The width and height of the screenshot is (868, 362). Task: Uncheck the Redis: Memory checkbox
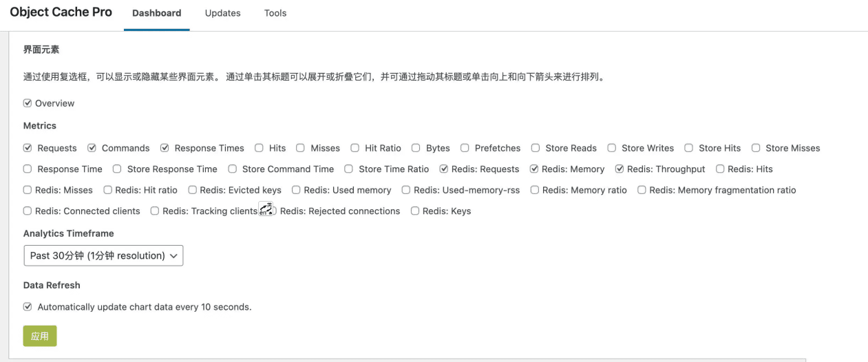[x=534, y=169]
